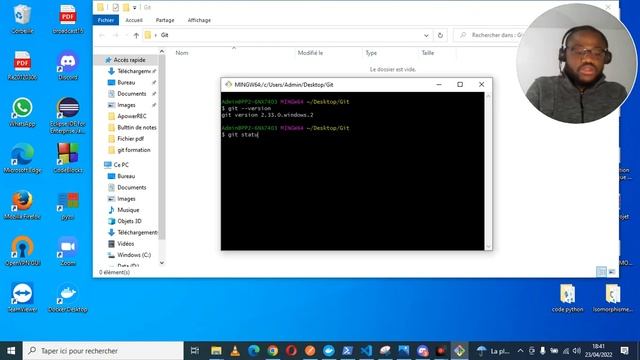Open the Fichier tab in Explorer
This screenshot has height=360, width=640.
coord(106,20)
